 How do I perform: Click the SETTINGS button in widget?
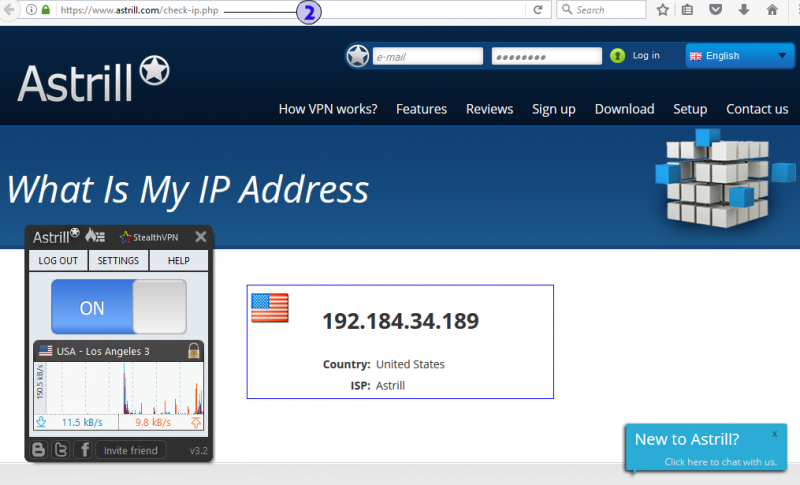(x=118, y=261)
